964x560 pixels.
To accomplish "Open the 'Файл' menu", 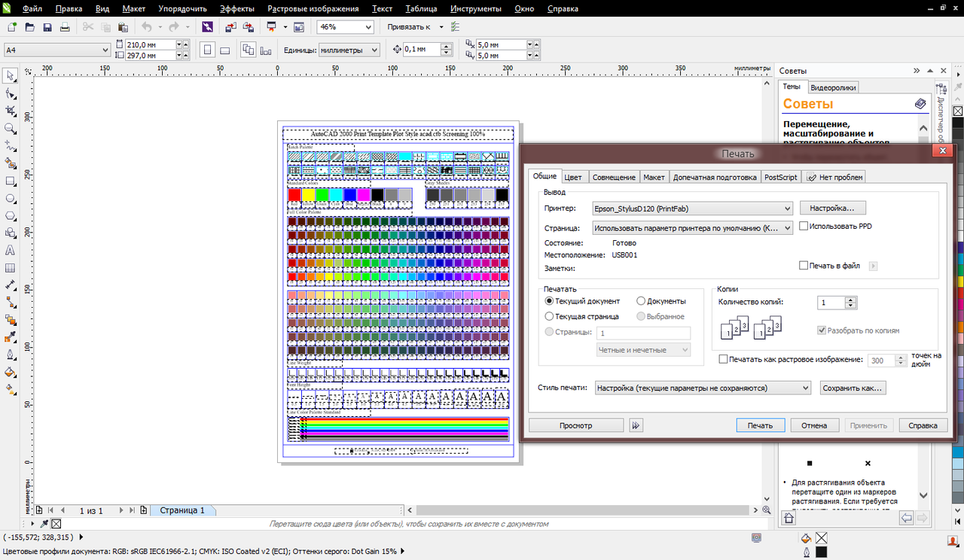I will tap(32, 9).
